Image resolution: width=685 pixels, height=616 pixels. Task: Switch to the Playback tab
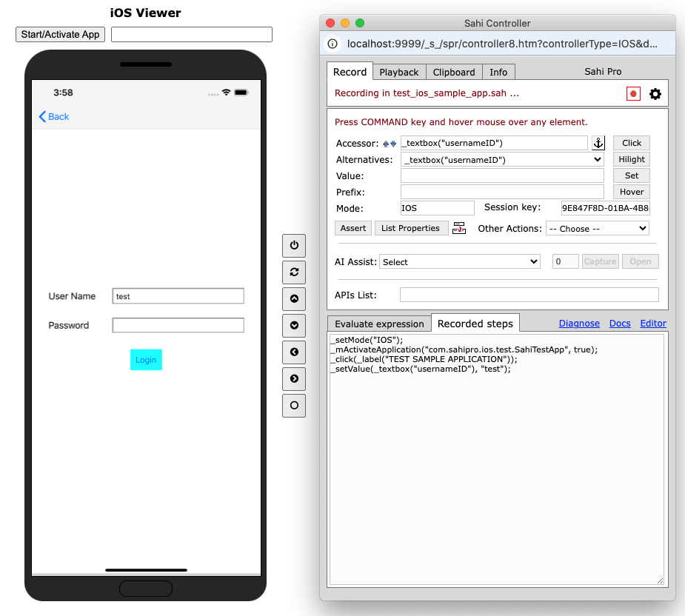pos(399,72)
